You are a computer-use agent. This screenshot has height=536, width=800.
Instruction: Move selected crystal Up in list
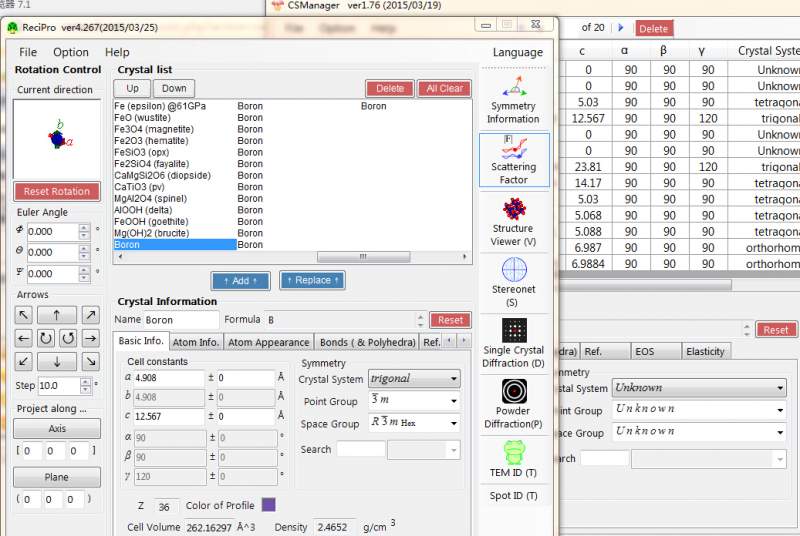[x=132, y=88]
